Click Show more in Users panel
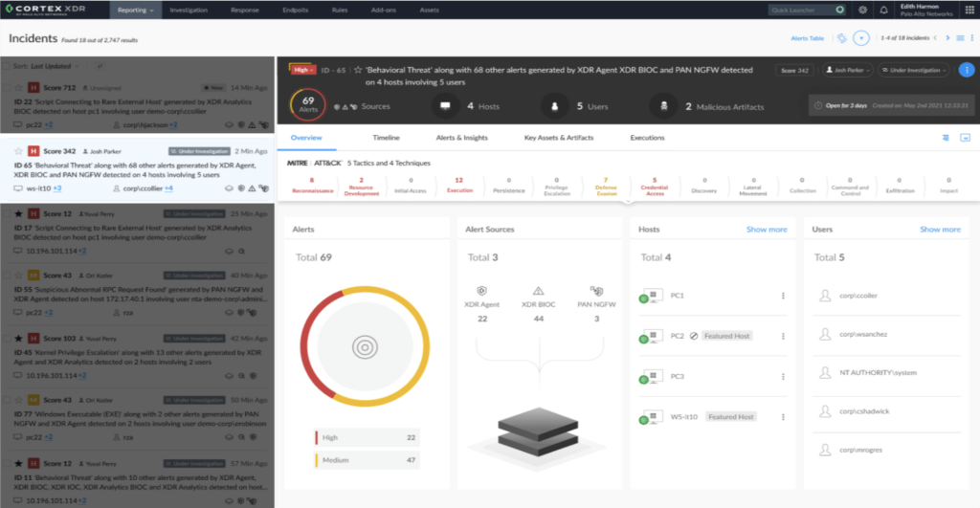Viewport: 980px width, 508px height. pyautogui.click(x=940, y=230)
